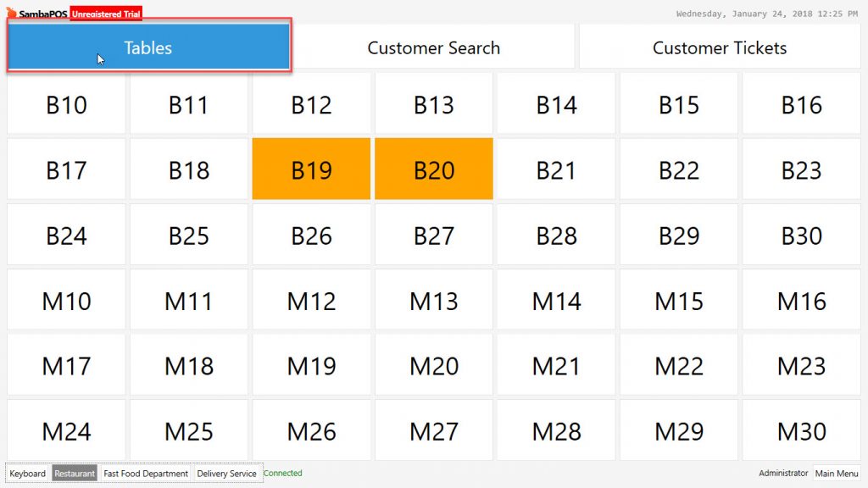
Task: Switch to Fast Food Department
Action: coord(146,473)
